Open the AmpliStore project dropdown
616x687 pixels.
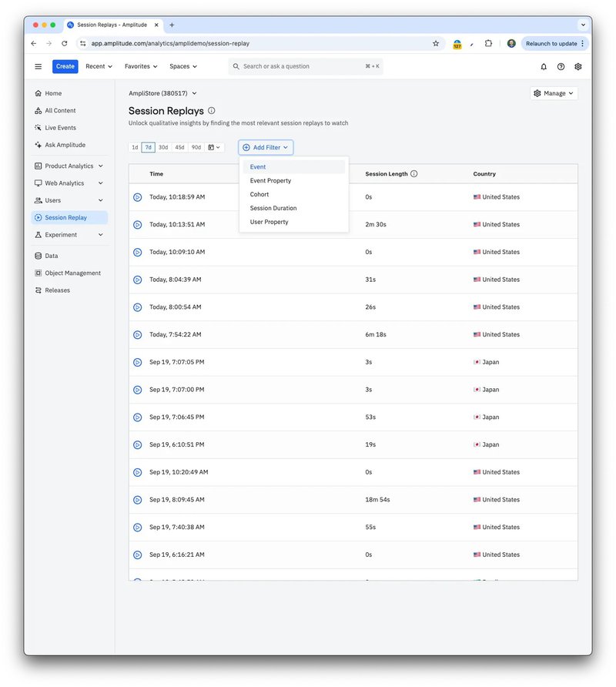click(x=163, y=93)
